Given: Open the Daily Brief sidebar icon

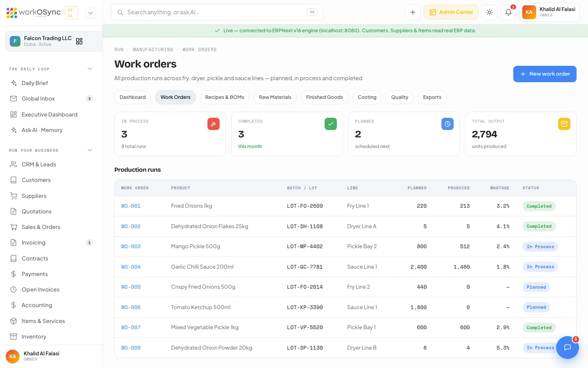Looking at the screenshot, I should (x=13, y=83).
